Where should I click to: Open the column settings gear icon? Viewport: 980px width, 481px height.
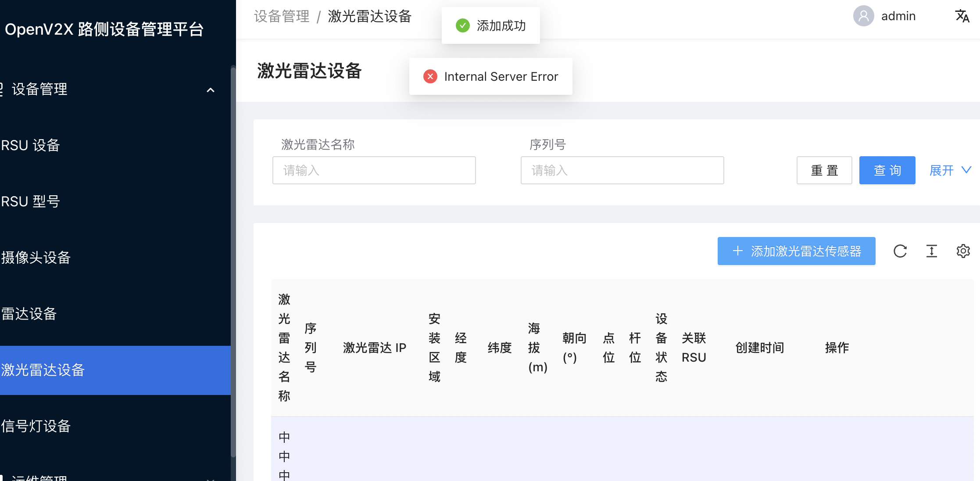click(x=963, y=251)
